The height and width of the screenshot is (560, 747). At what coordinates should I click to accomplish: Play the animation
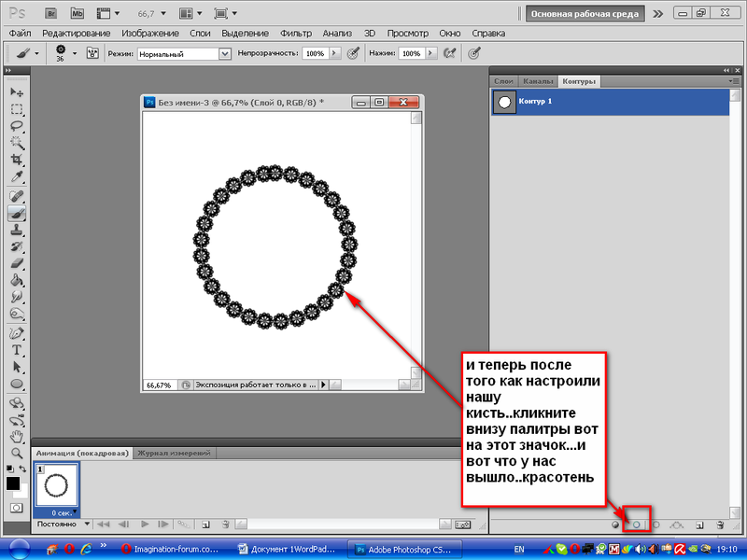[145, 525]
